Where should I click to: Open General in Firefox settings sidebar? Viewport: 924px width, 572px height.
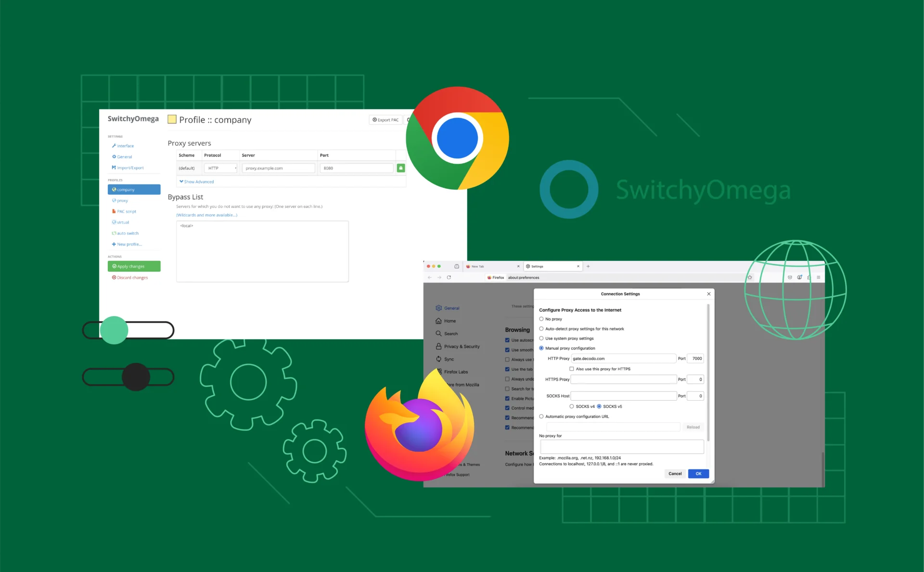(x=448, y=308)
